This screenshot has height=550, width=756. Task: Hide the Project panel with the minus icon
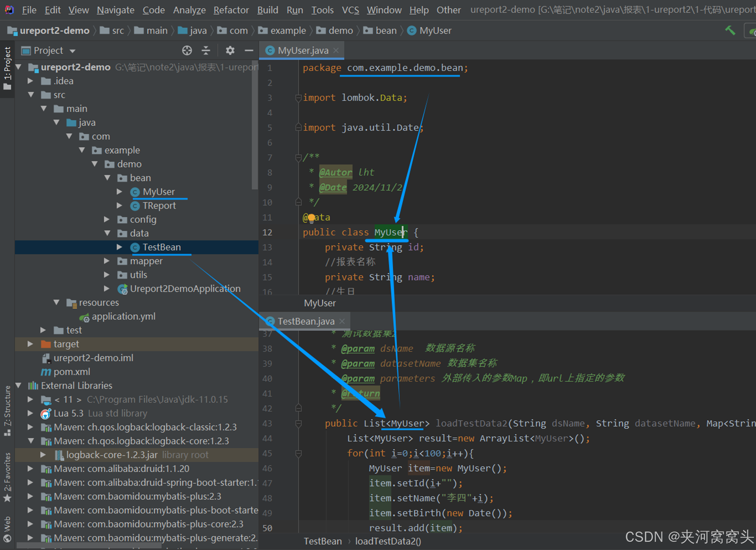click(x=249, y=51)
